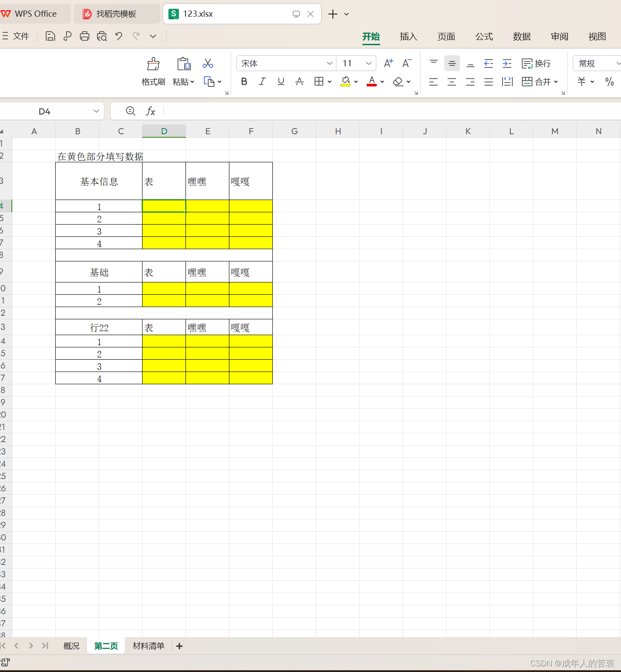The height and width of the screenshot is (672, 621).
Task: Expand the Name Box dropdown arrow
Action: click(96, 111)
